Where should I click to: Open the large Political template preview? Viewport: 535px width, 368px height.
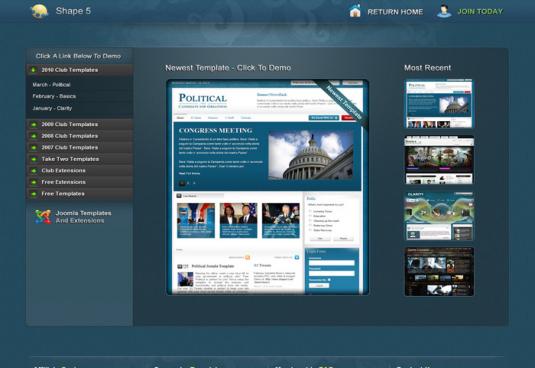pos(268,187)
